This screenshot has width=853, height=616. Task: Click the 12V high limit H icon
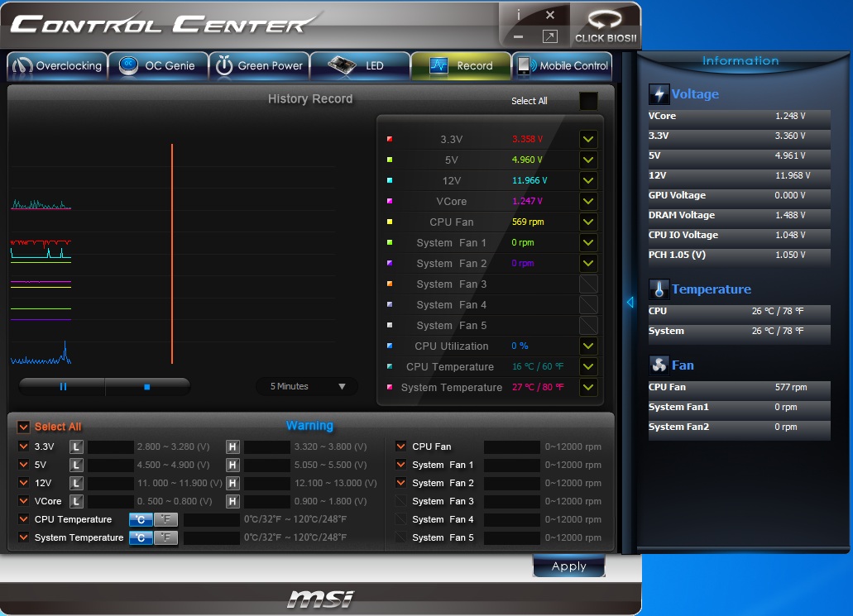[x=232, y=483]
